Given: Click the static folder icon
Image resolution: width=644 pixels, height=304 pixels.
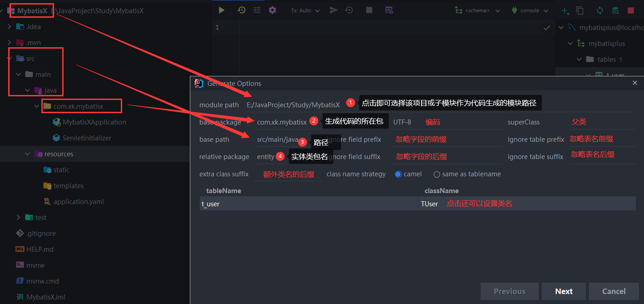Looking at the screenshot, I should (47, 169).
